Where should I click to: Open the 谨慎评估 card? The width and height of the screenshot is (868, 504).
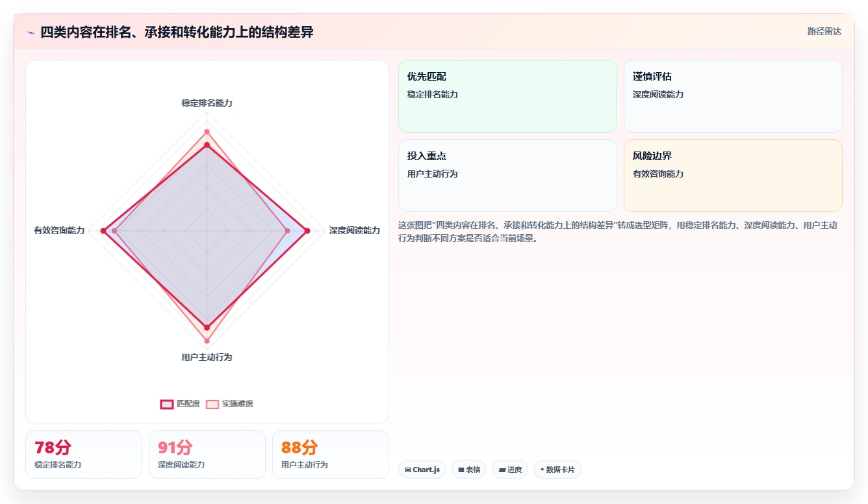733,96
